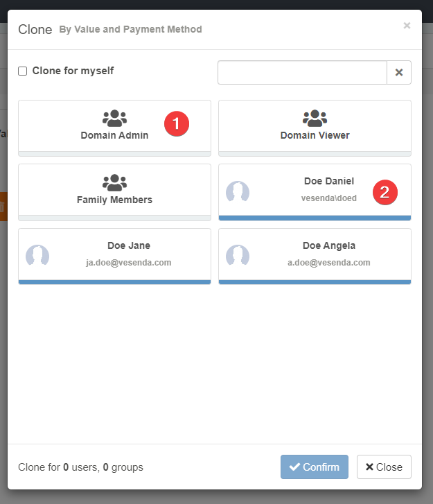Pick user Doe Jane by name

click(129, 245)
